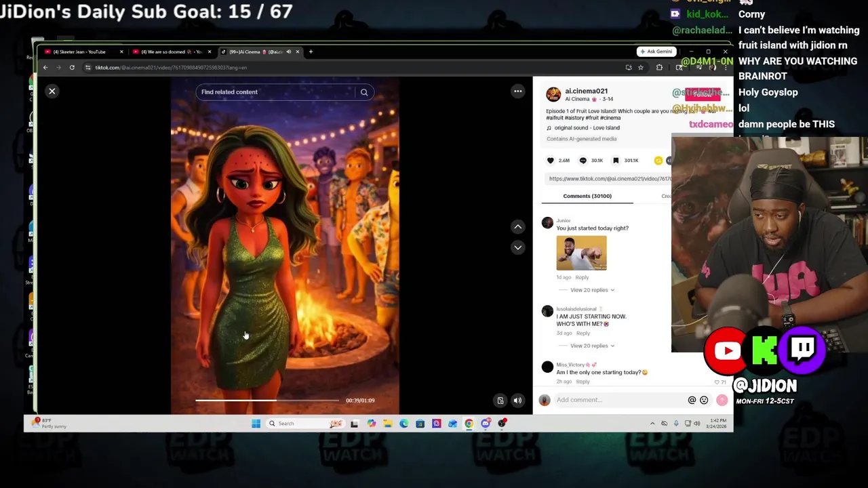Open File Explorer from the taskbar
The image size is (868, 488).
click(x=387, y=424)
